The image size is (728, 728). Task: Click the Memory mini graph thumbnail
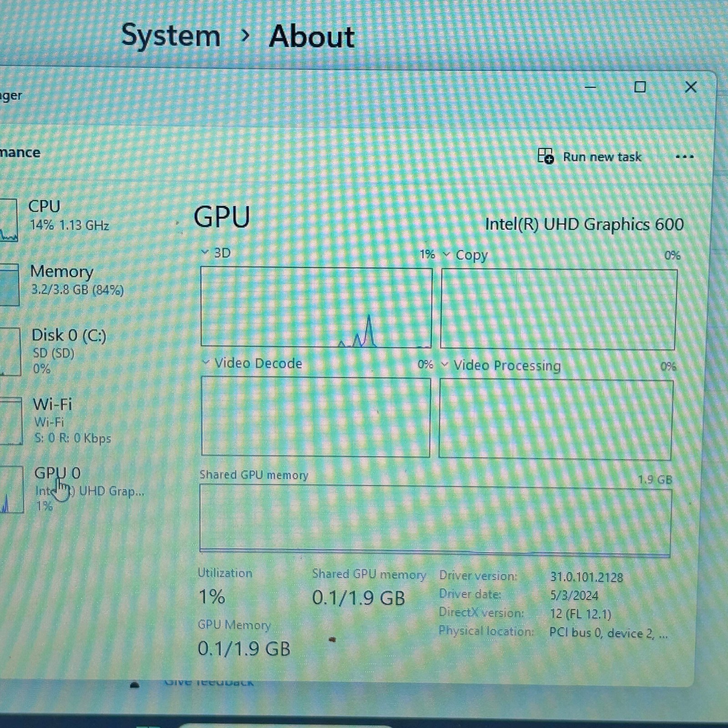9,285
